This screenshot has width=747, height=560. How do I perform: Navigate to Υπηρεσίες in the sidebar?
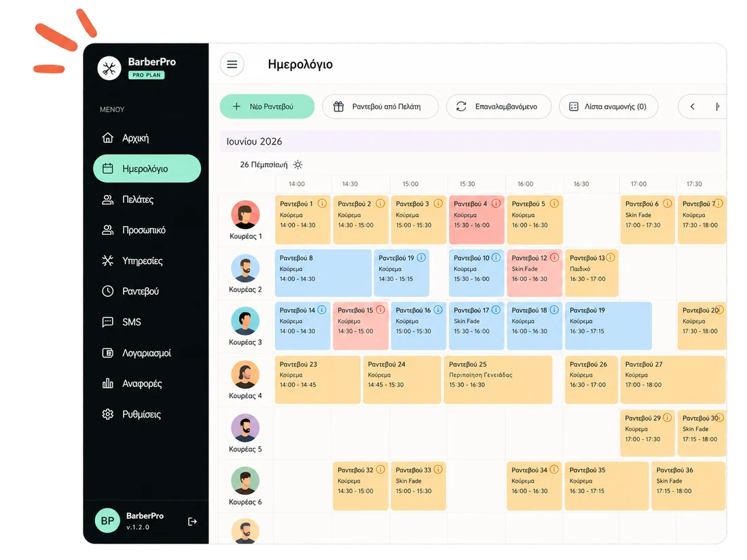[x=147, y=261]
